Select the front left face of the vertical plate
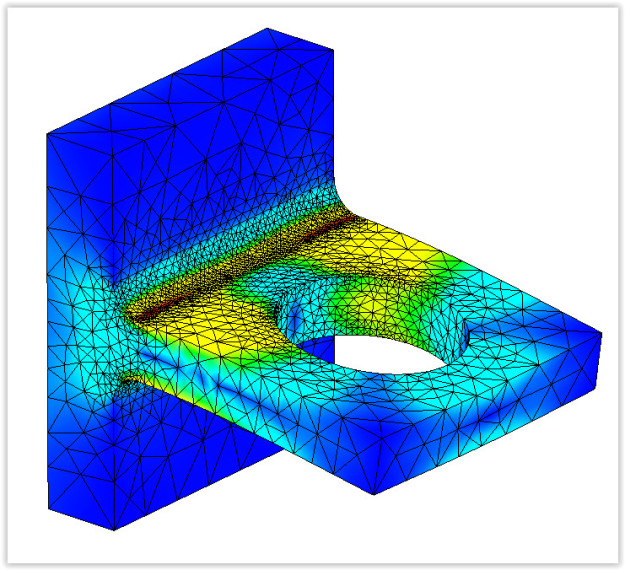 80,330
